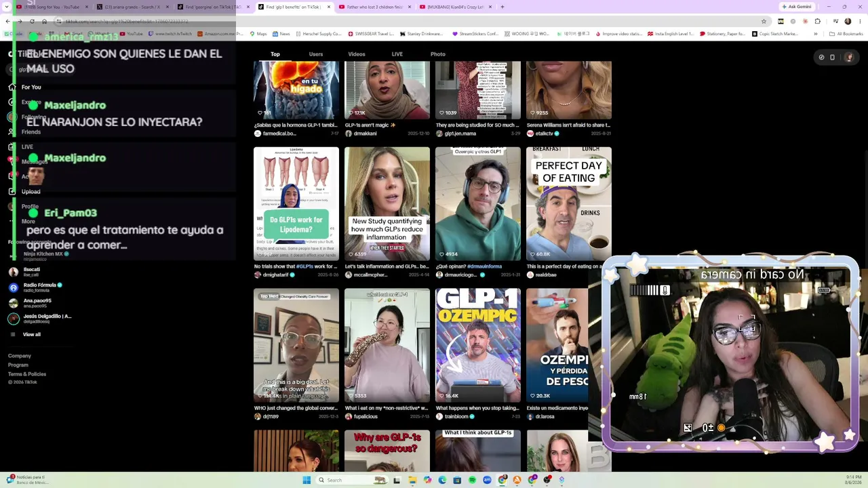This screenshot has width=868, height=488.
Task: Visit the farmedical.bo creator profile
Action: (x=279, y=134)
